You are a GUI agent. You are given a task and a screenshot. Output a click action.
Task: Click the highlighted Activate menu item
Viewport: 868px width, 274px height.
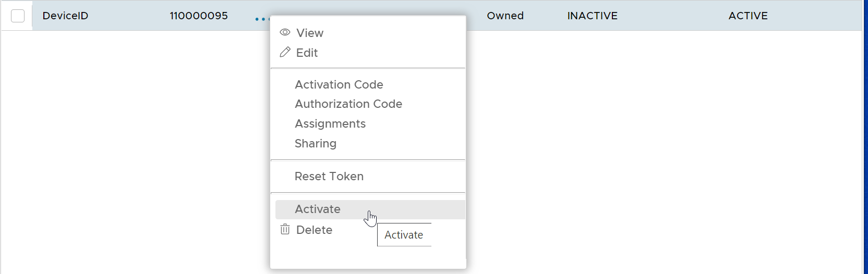tap(317, 209)
